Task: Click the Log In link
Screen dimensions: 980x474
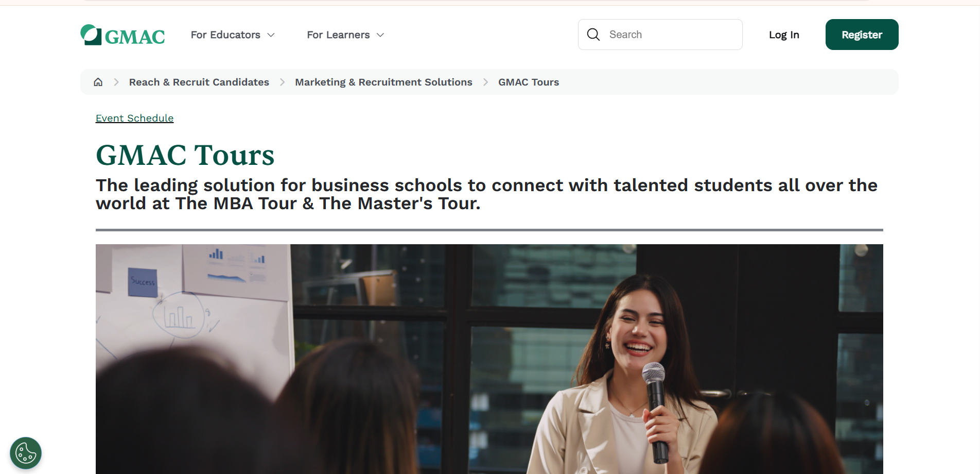Action: [x=784, y=35]
